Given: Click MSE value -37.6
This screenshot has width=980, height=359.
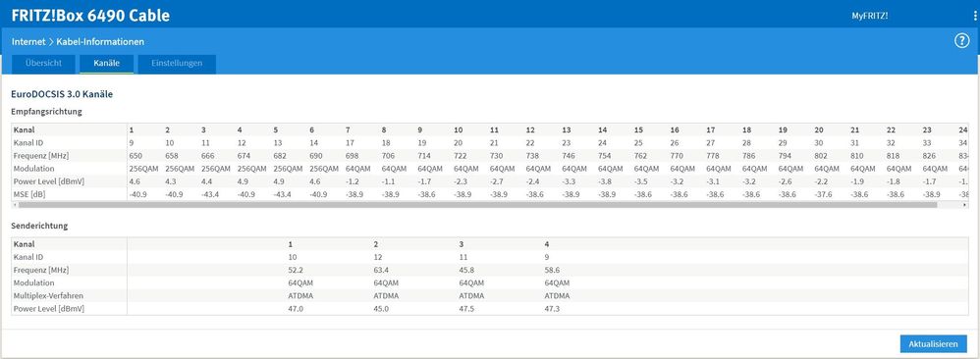Looking at the screenshot, I should point(823,195).
